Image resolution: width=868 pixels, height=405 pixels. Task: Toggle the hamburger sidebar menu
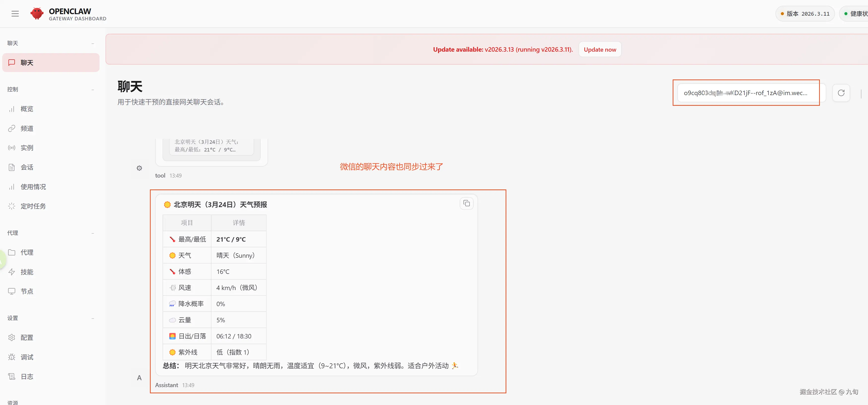[x=15, y=13]
